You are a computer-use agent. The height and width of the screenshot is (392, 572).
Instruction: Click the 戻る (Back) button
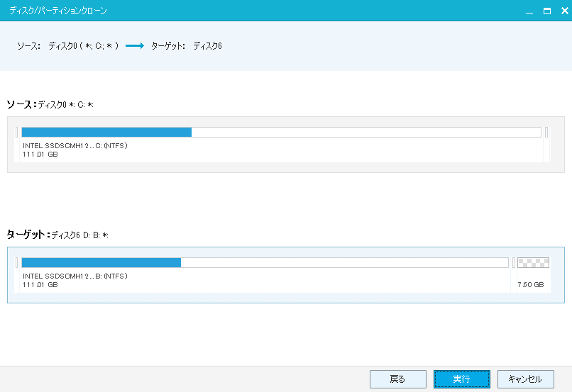tap(398, 379)
